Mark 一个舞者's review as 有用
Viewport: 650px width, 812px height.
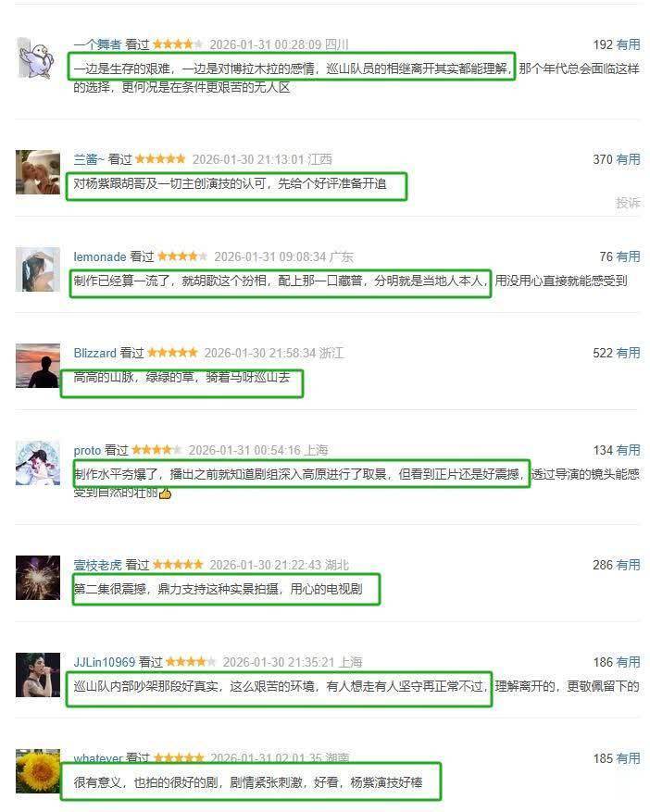629,44
